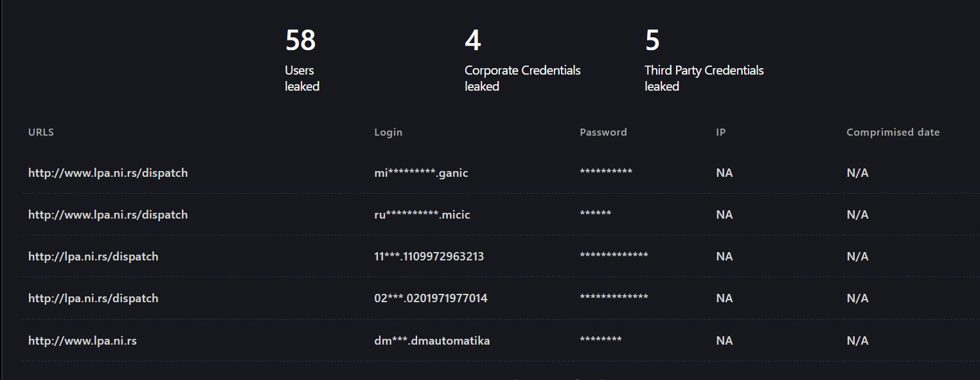Sort by the Password column header

click(603, 132)
